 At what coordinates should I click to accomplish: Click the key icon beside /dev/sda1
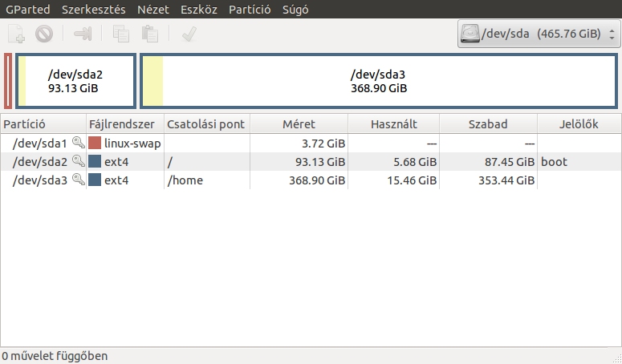(x=78, y=143)
